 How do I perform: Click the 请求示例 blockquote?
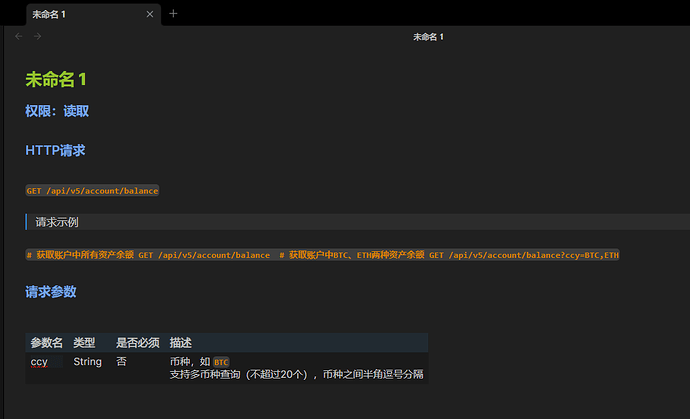click(x=57, y=222)
